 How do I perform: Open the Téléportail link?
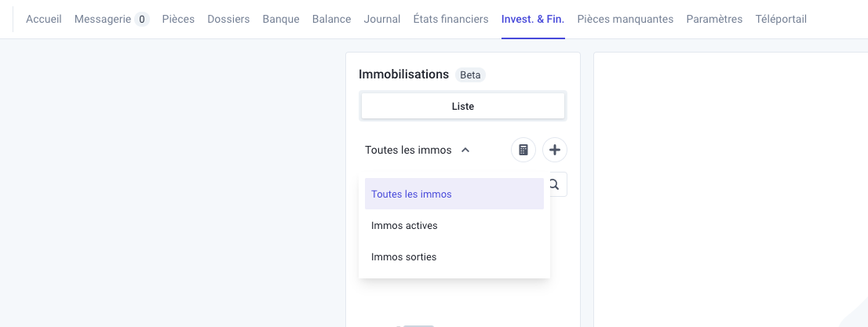tap(781, 20)
